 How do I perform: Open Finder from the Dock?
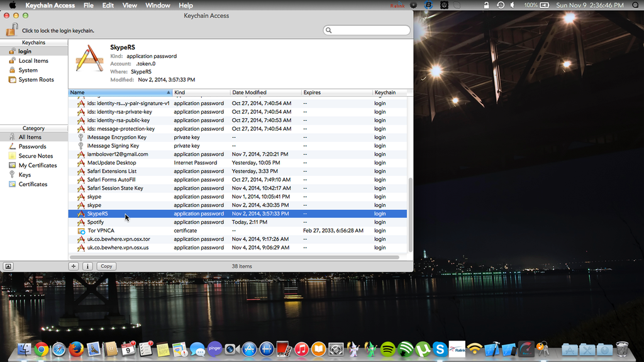click(x=25, y=349)
